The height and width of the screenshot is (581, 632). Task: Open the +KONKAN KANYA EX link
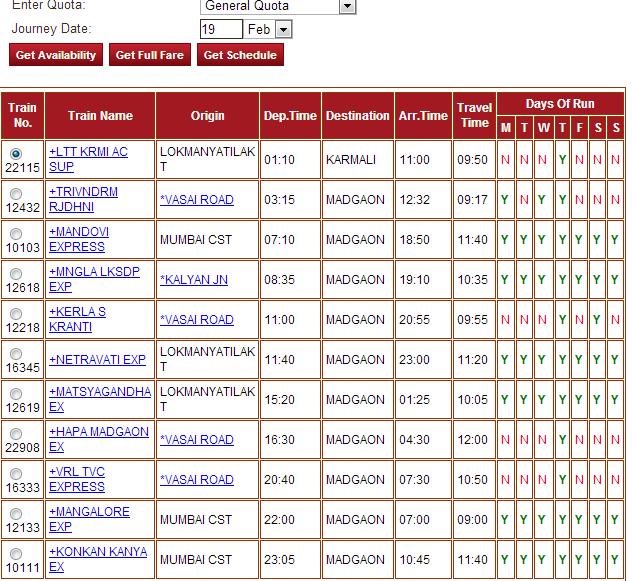click(98, 559)
